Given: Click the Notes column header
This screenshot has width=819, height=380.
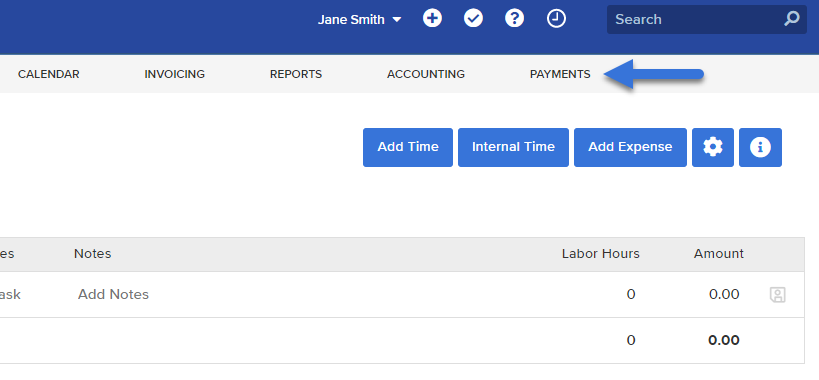Looking at the screenshot, I should 92,254.
